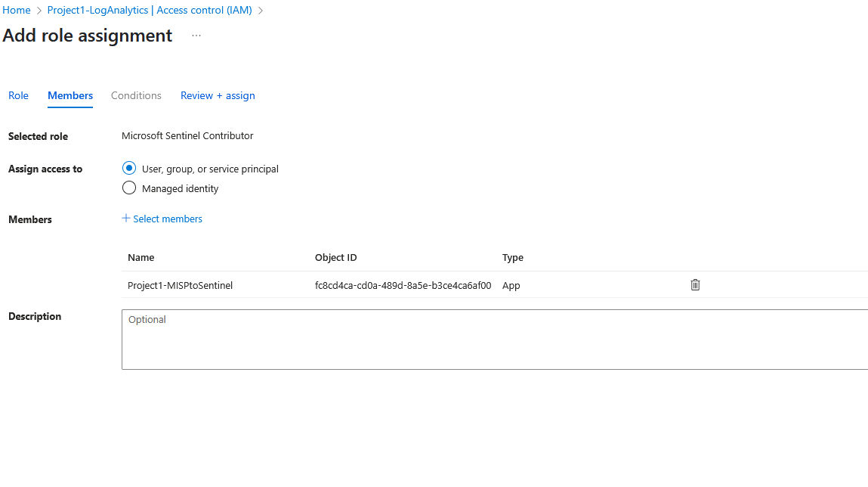Click the Description field label
This screenshot has height=487, width=868.
pyautogui.click(x=35, y=316)
